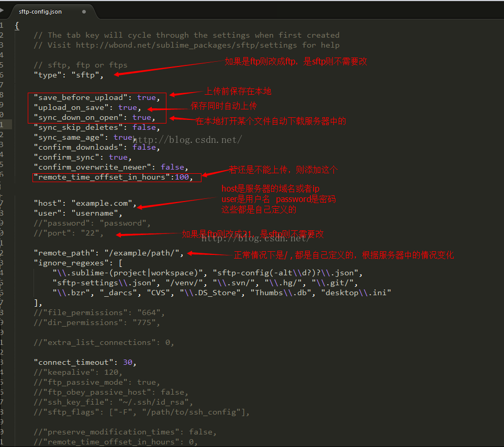
Task: Click the commented "keepalive": 120 line
Action: (78, 372)
